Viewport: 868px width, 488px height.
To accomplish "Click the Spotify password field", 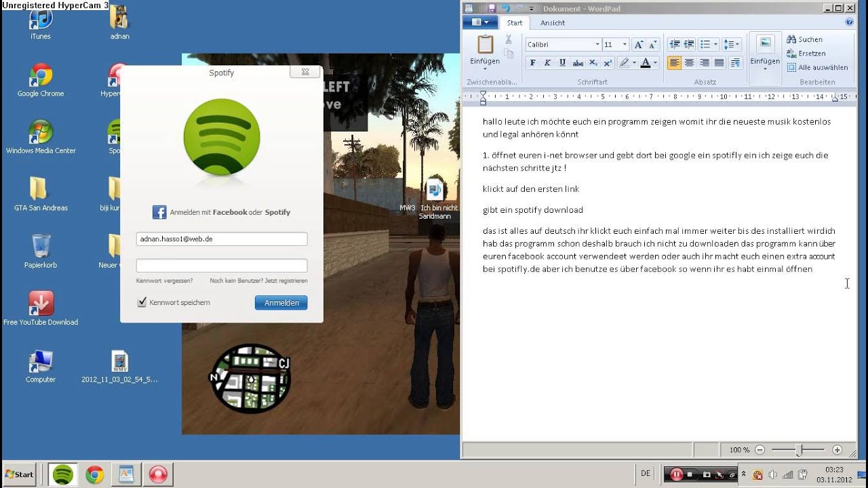I will click(x=222, y=266).
